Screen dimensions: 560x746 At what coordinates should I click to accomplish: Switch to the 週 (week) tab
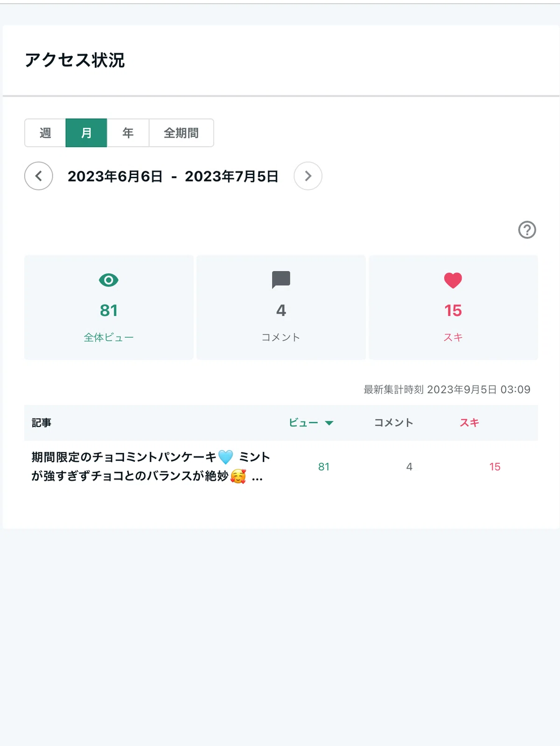pyautogui.click(x=45, y=133)
